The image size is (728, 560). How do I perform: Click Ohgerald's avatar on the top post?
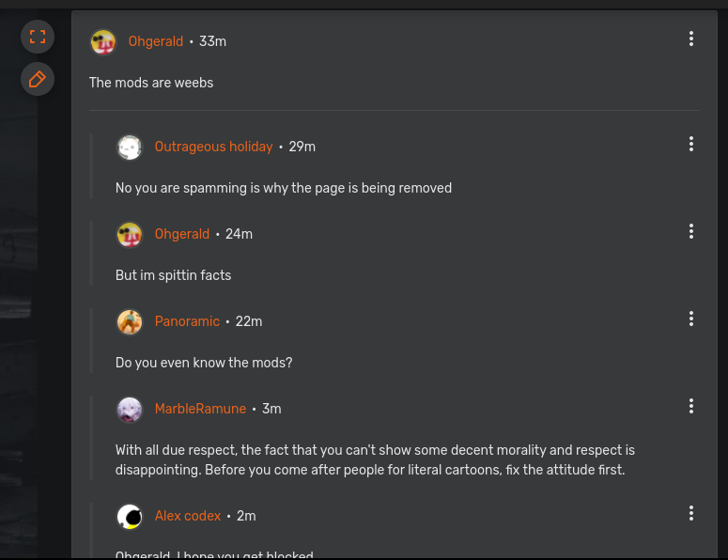click(x=103, y=41)
